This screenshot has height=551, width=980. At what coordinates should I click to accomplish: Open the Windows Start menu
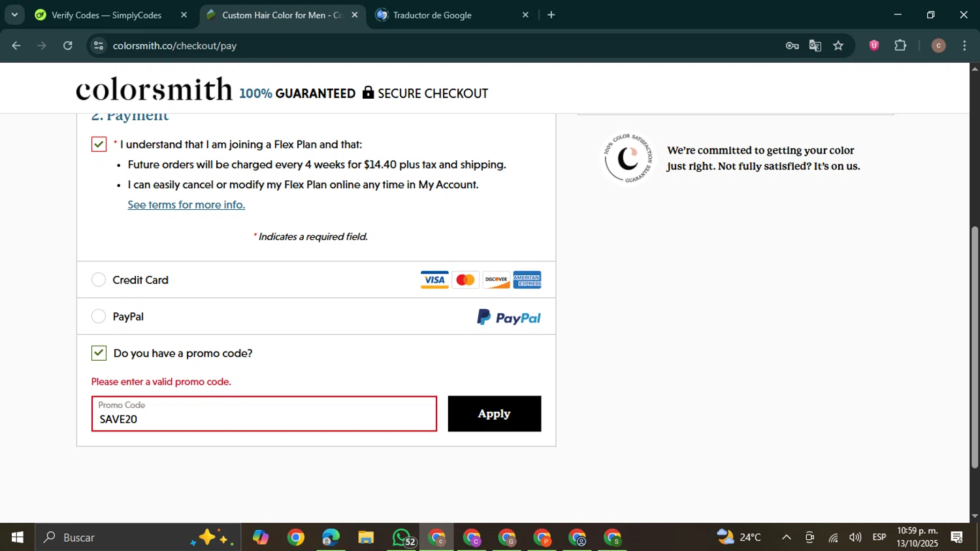[17, 537]
